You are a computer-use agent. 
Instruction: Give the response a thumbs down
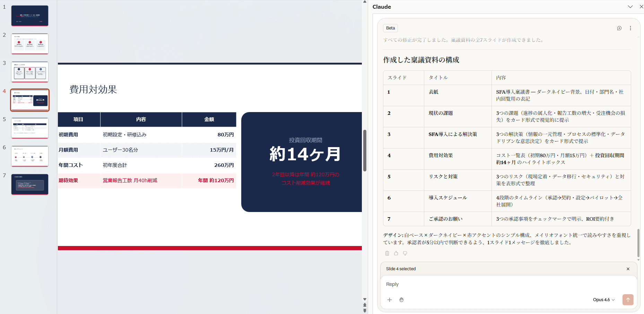(x=405, y=253)
